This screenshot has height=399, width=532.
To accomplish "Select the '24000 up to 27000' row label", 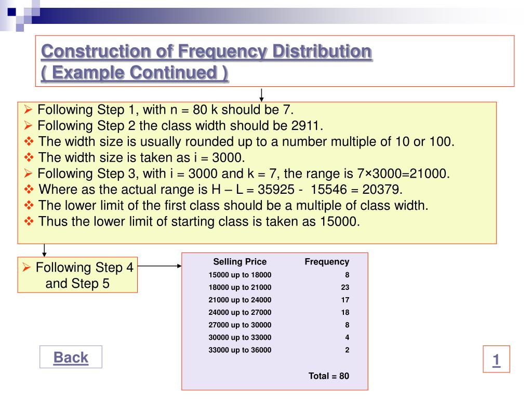I will pos(240,312).
